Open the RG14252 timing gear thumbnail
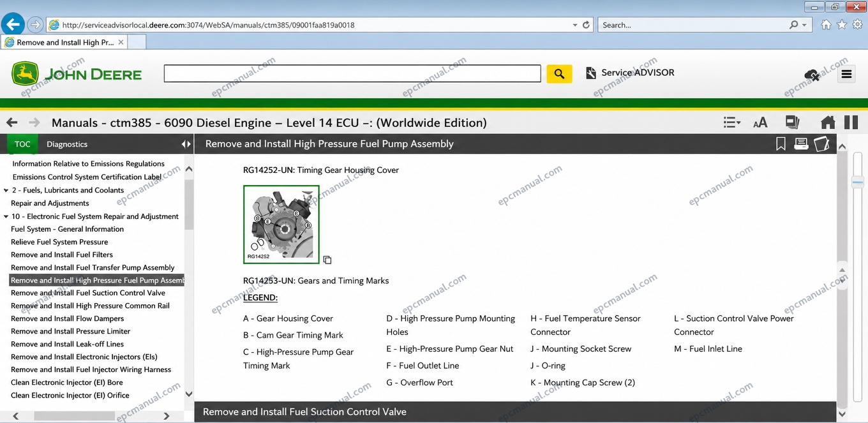868x423 pixels. point(281,225)
